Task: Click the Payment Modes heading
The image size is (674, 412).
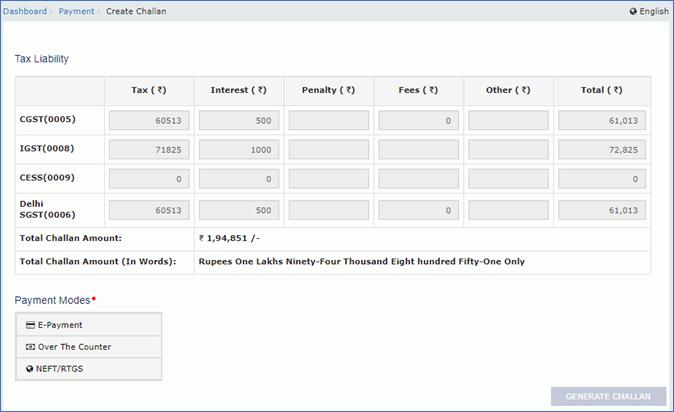Action: 52,300
